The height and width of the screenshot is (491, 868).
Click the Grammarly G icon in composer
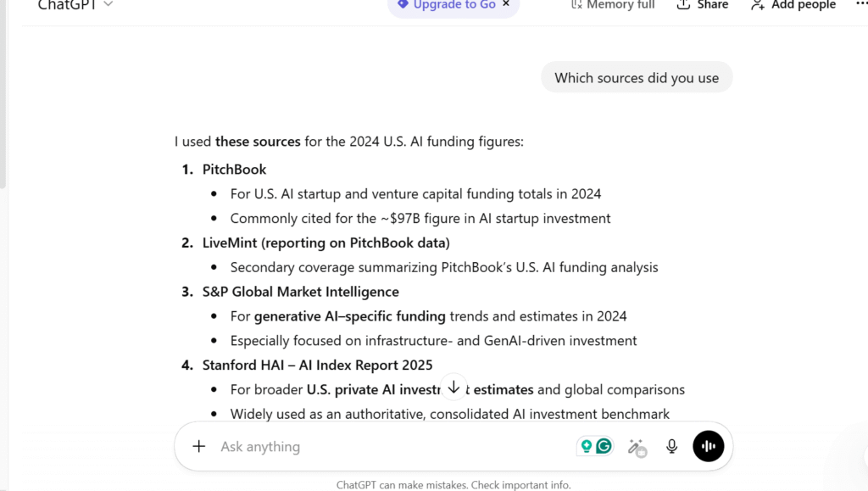[x=604, y=445]
